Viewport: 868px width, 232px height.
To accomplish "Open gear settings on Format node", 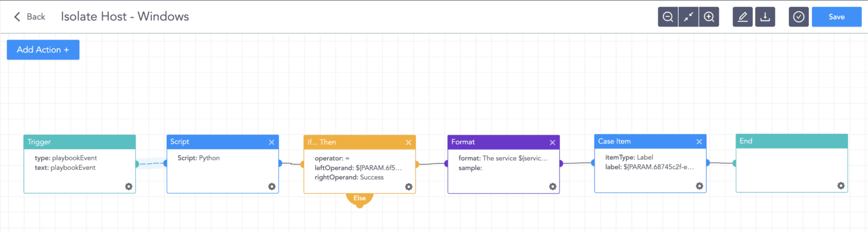I will pyautogui.click(x=553, y=187).
